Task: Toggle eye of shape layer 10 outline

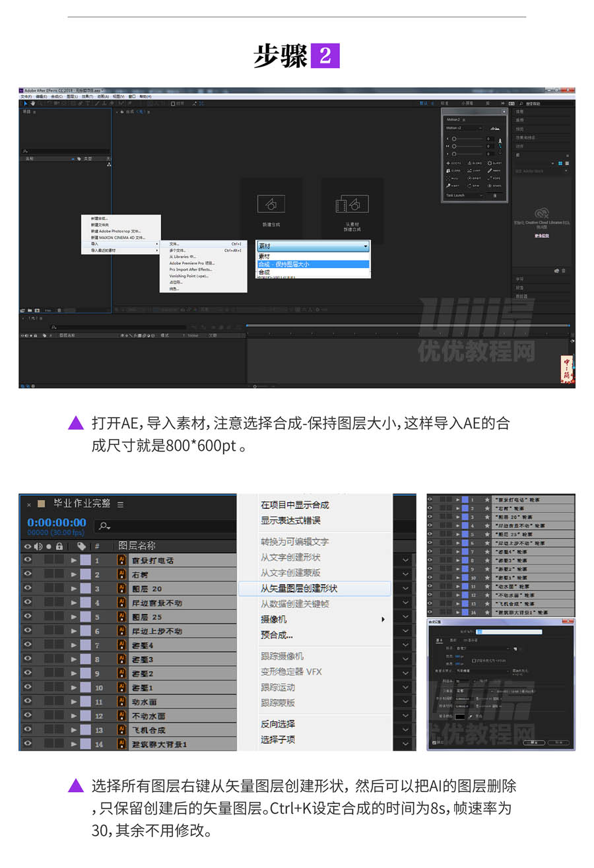Action: (x=430, y=578)
